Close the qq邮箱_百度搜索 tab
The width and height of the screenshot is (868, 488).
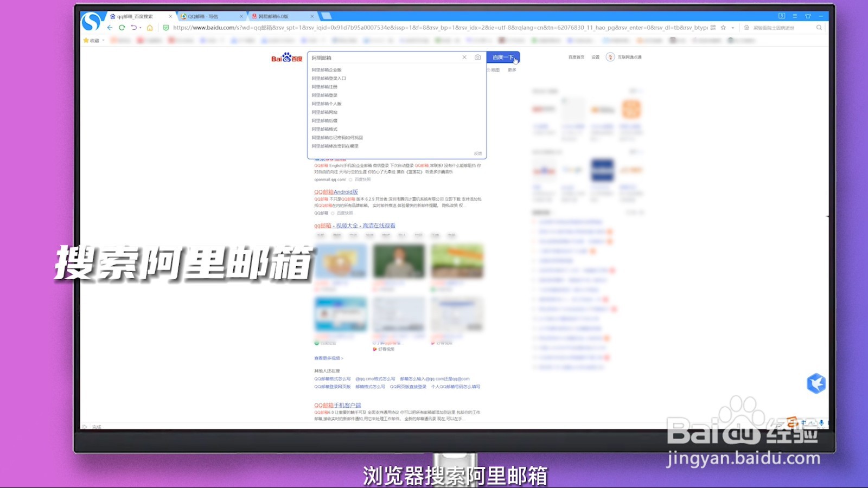tap(170, 16)
